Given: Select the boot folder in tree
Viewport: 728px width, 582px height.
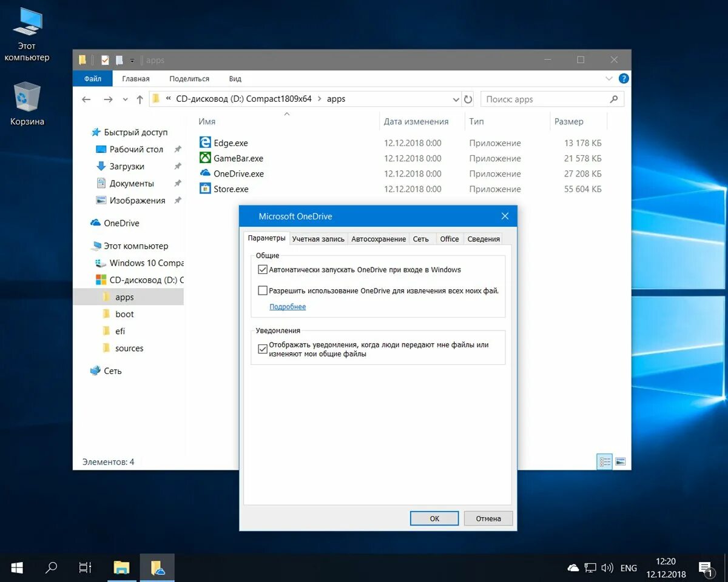Looking at the screenshot, I should (124, 314).
